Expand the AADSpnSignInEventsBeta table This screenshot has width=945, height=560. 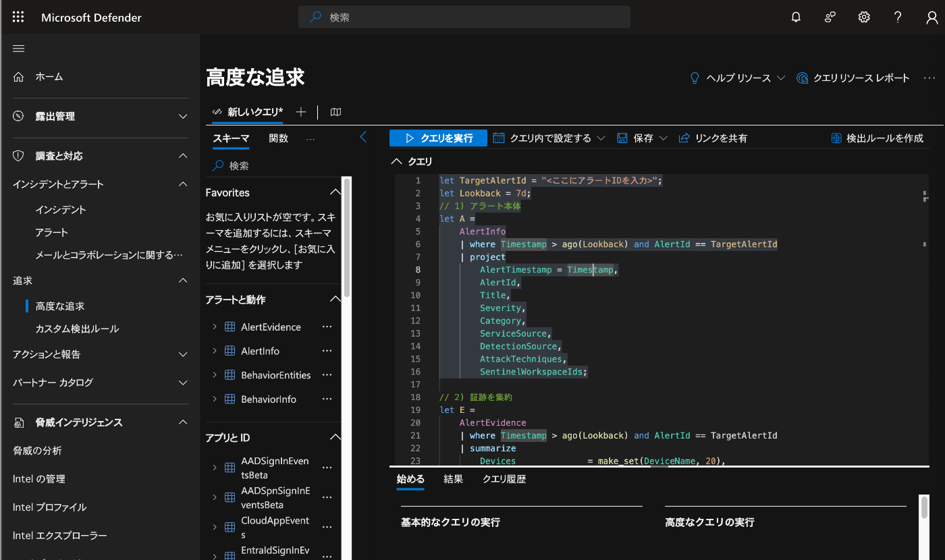[x=215, y=497]
